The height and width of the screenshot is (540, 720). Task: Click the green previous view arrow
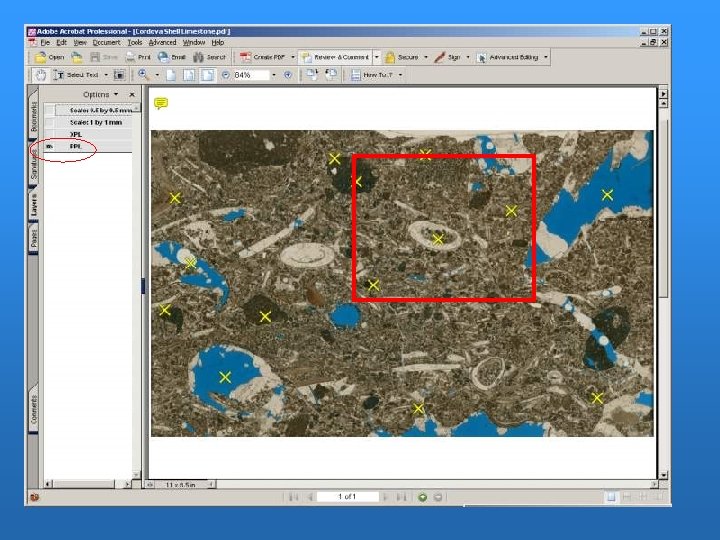coord(423,497)
